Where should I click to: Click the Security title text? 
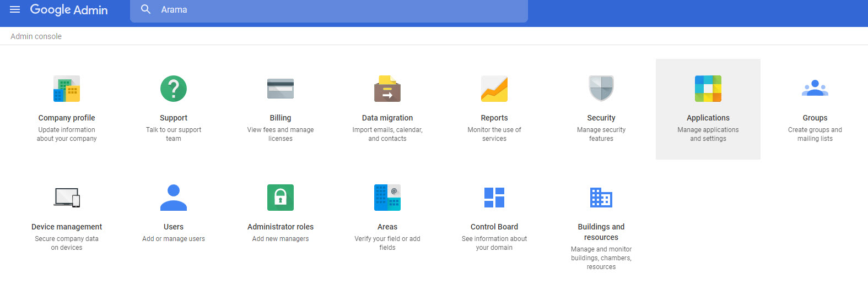[x=601, y=118]
